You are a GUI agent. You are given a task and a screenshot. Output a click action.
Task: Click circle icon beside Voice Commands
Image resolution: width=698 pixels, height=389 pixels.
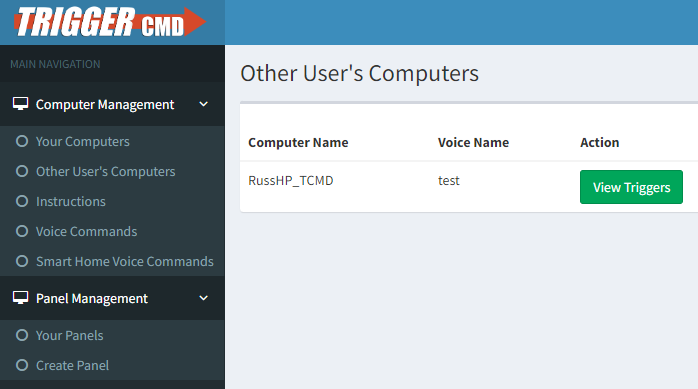pyautogui.click(x=22, y=231)
